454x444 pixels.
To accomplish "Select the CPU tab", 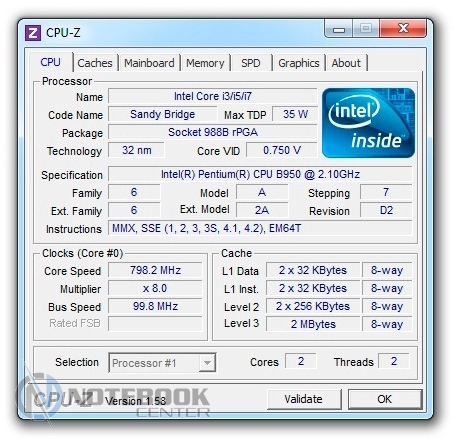I will (x=50, y=62).
